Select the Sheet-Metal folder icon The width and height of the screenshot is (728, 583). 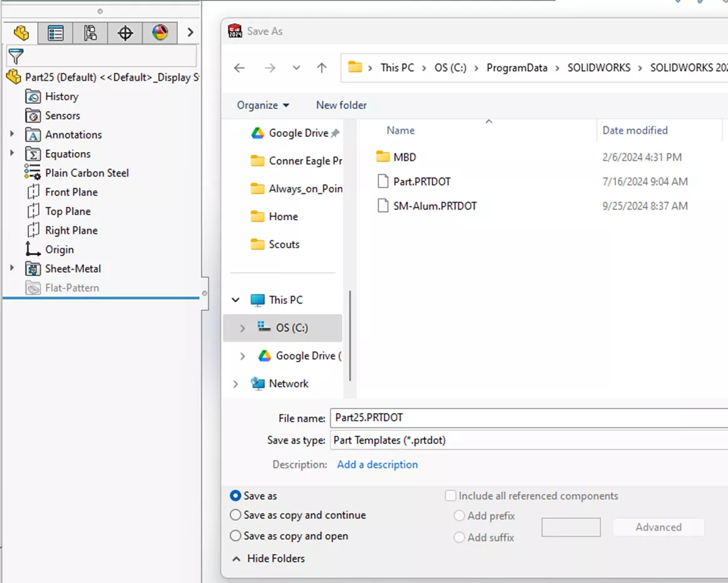[33, 268]
